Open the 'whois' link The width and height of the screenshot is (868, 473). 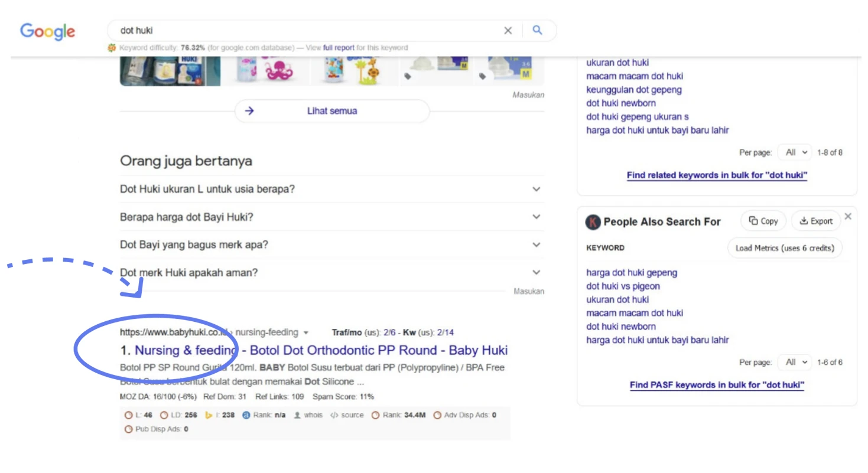[x=313, y=415]
